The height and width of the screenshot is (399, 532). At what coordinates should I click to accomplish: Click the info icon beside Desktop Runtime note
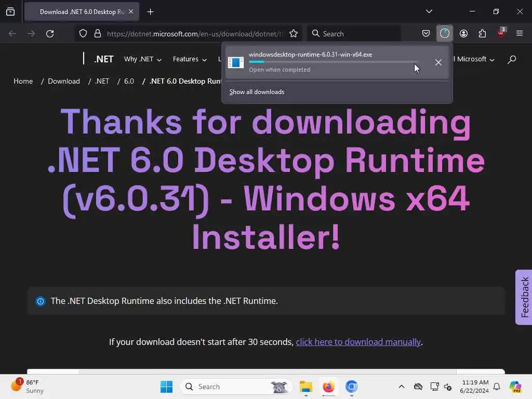tap(41, 301)
